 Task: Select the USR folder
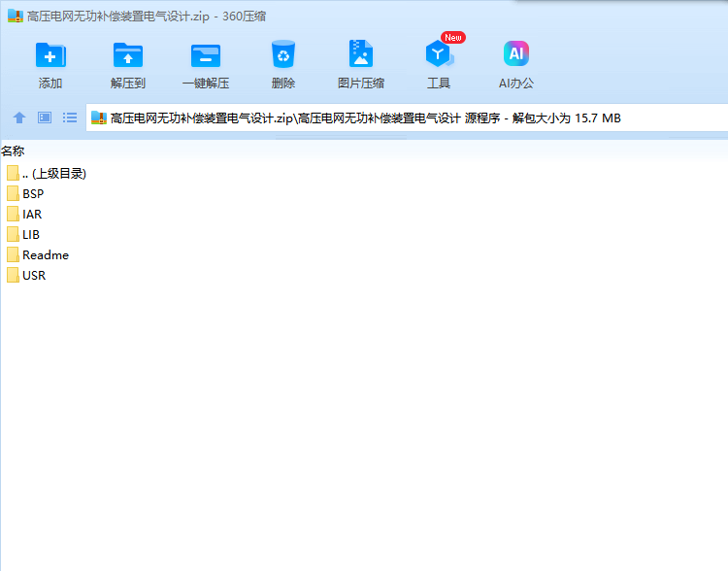[x=26, y=276]
